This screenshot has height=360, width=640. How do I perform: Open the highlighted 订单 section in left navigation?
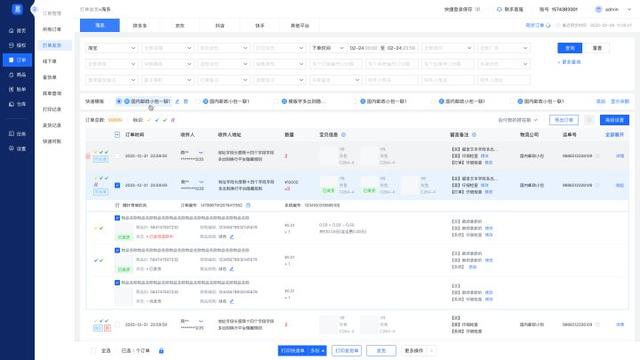(x=17, y=60)
